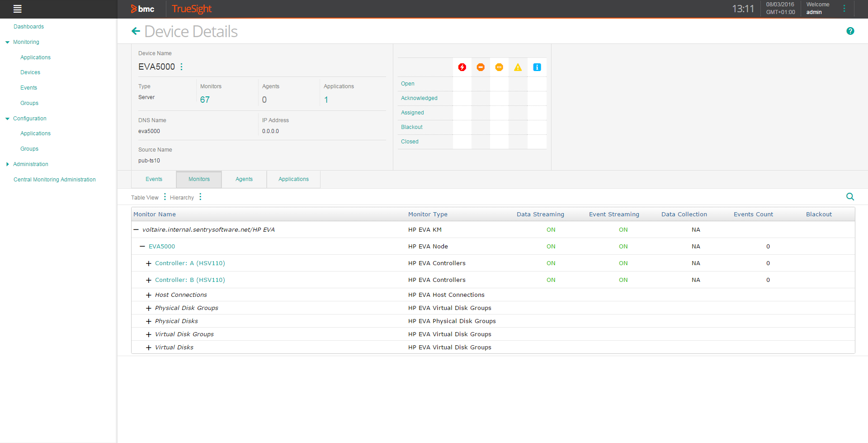Open Groups under Monitoring
The image size is (868, 443).
(x=29, y=103)
